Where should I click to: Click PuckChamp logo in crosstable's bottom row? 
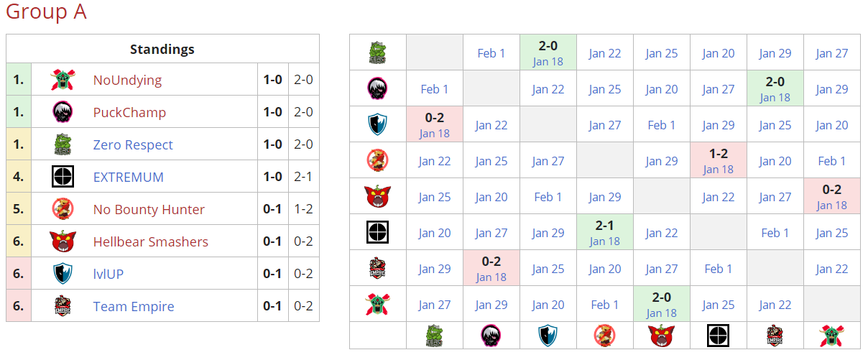pyautogui.click(x=491, y=335)
